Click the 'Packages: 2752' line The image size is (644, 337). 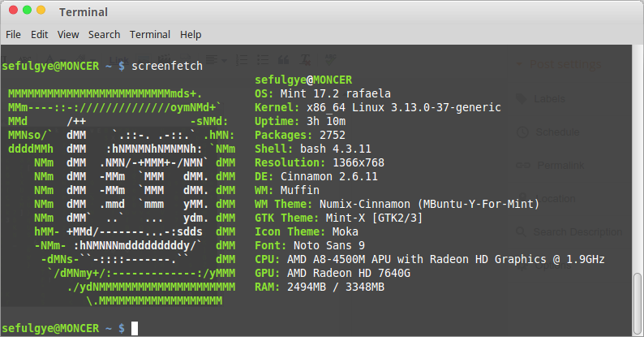pyautogui.click(x=300, y=136)
